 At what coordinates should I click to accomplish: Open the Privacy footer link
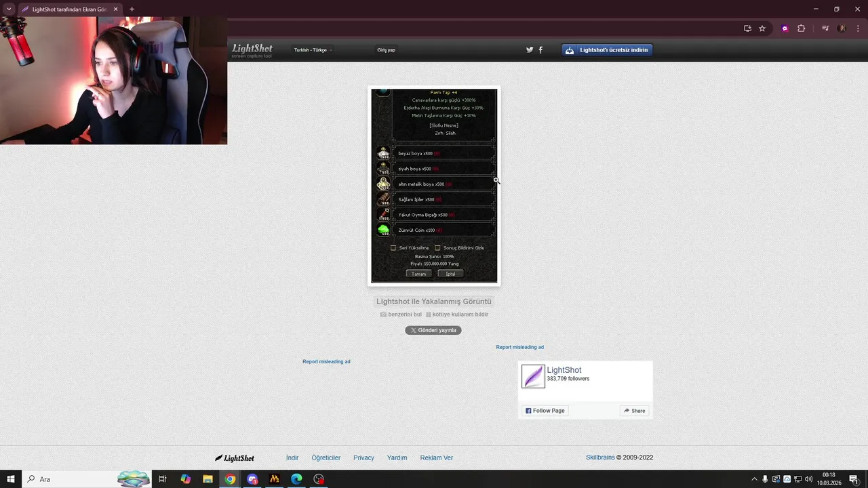363,457
